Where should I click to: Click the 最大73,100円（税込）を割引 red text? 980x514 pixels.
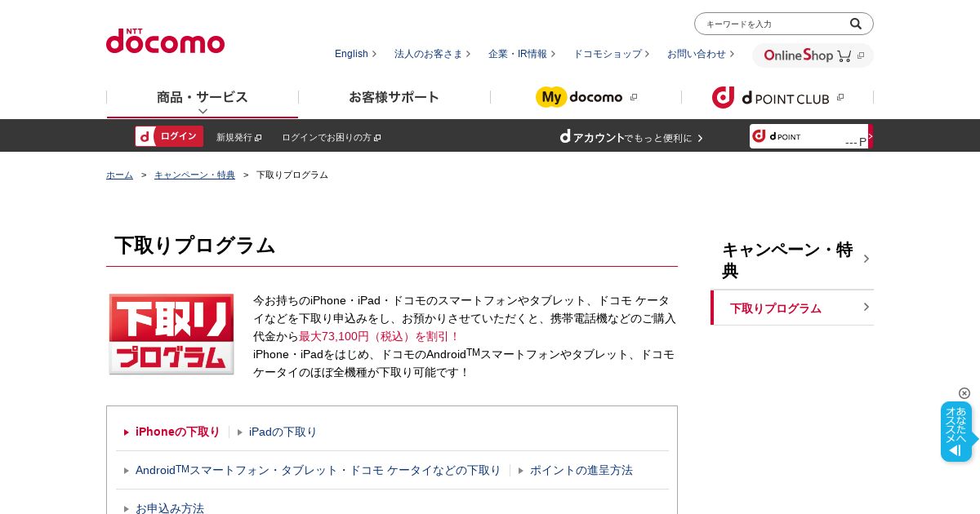380,336
